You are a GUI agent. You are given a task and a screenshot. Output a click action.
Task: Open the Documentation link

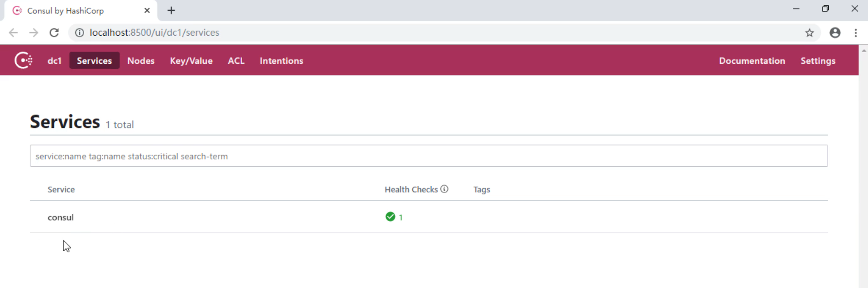(752, 61)
